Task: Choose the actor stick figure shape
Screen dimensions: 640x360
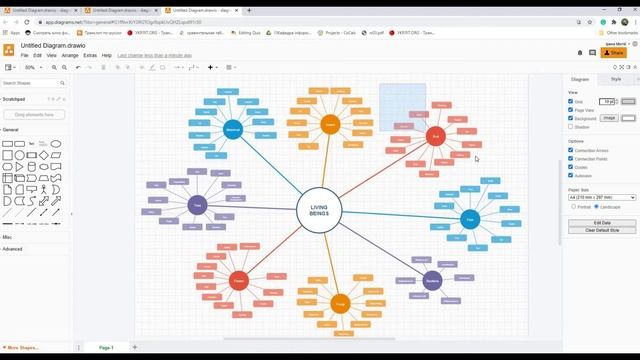Action: click(x=44, y=189)
